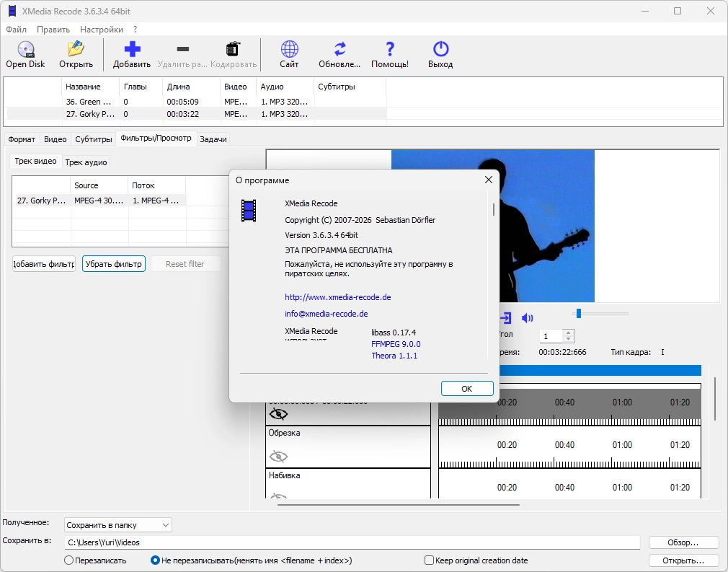This screenshot has height=572, width=728.
Task: Open the FFMPEG 9.0.0 link
Action: [x=396, y=344]
